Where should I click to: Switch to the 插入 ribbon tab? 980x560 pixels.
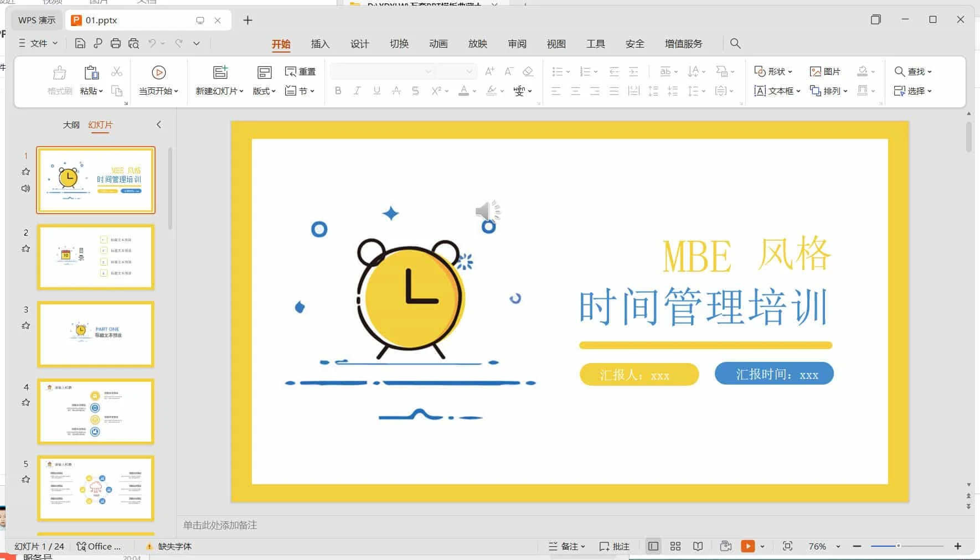tap(320, 44)
